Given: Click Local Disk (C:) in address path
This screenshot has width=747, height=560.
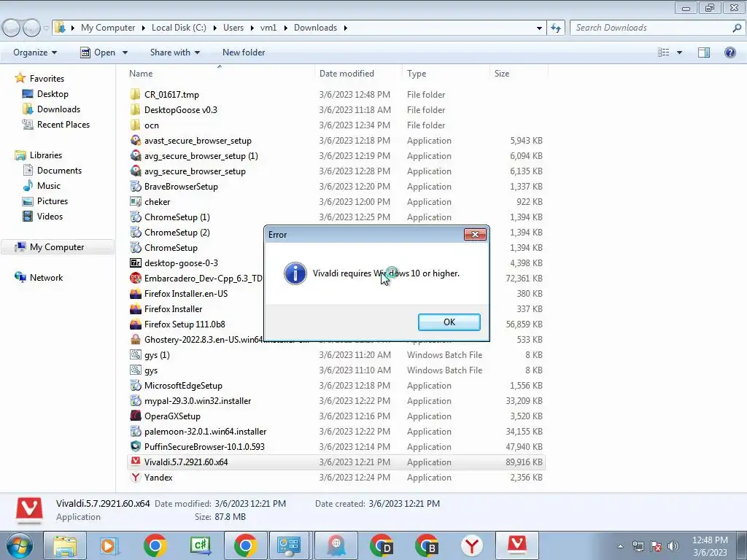Looking at the screenshot, I should point(179,28).
